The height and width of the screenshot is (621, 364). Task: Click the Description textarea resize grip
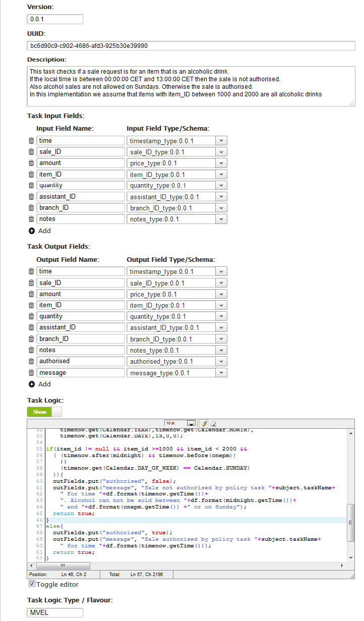351,103
